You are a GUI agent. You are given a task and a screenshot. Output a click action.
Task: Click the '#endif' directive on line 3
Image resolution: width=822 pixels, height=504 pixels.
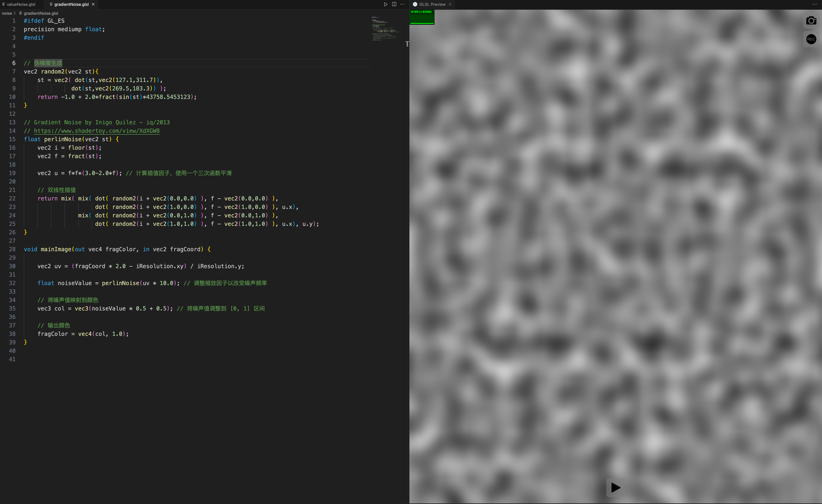[34, 38]
